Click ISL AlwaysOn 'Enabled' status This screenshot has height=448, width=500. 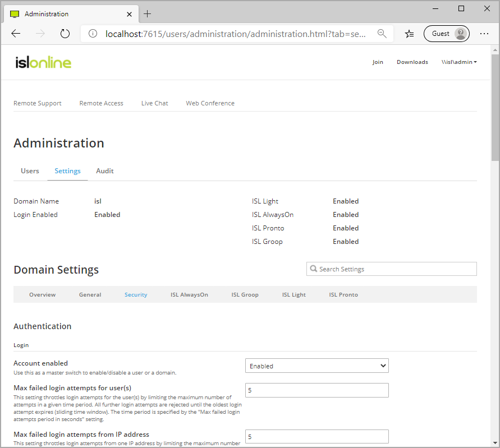point(346,214)
